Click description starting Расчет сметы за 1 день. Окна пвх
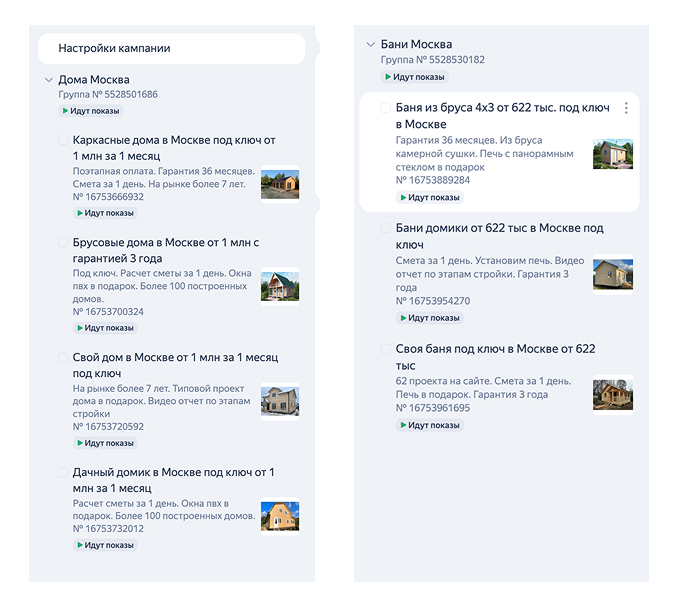The width and height of the screenshot is (678, 607). [x=164, y=510]
